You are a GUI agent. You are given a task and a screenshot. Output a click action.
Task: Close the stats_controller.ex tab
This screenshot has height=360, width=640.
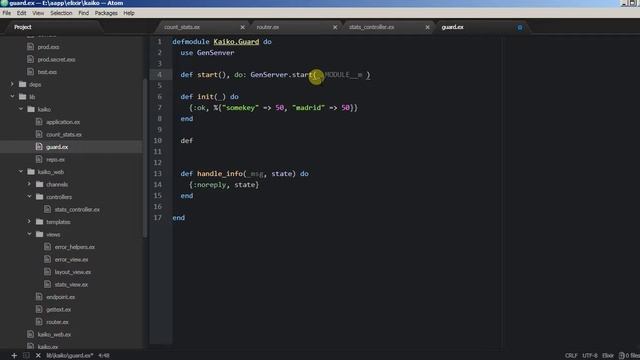427,27
